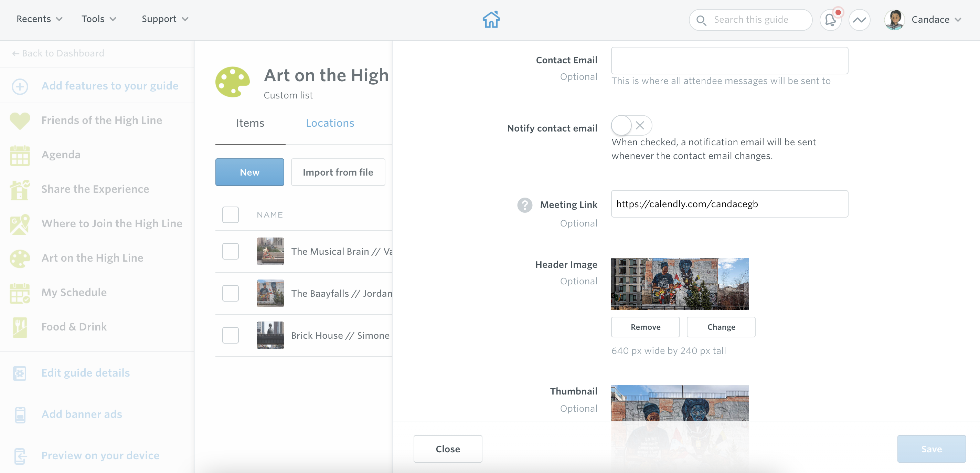Click the Food & Drink utensils icon
This screenshot has height=473, width=980.
click(20, 327)
